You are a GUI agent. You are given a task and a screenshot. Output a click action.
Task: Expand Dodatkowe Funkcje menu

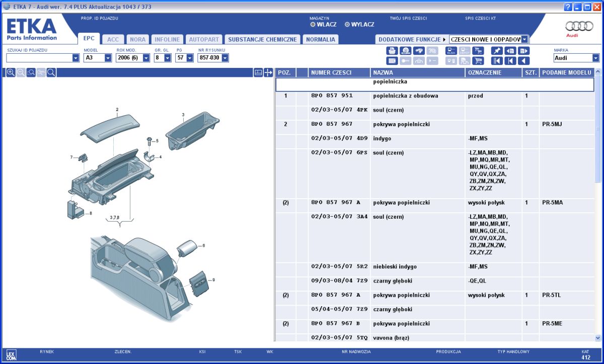(x=412, y=39)
